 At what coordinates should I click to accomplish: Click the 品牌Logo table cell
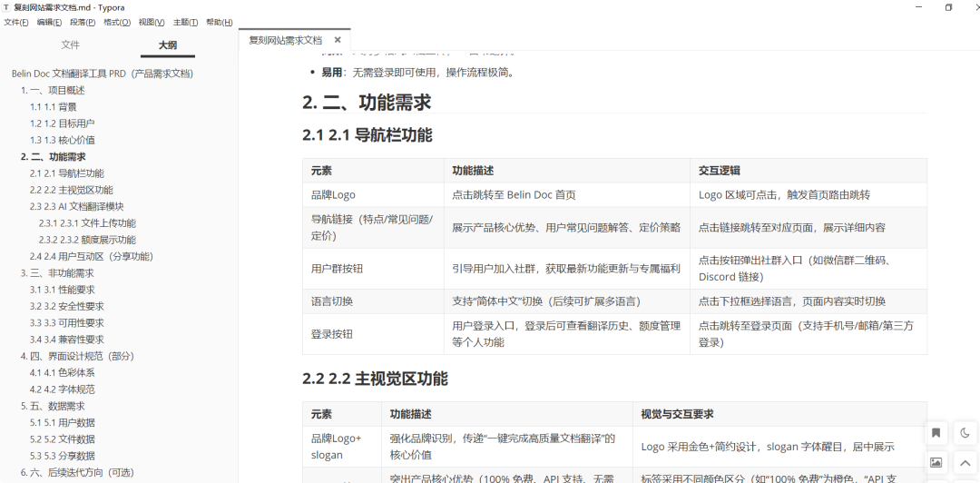coord(333,194)
